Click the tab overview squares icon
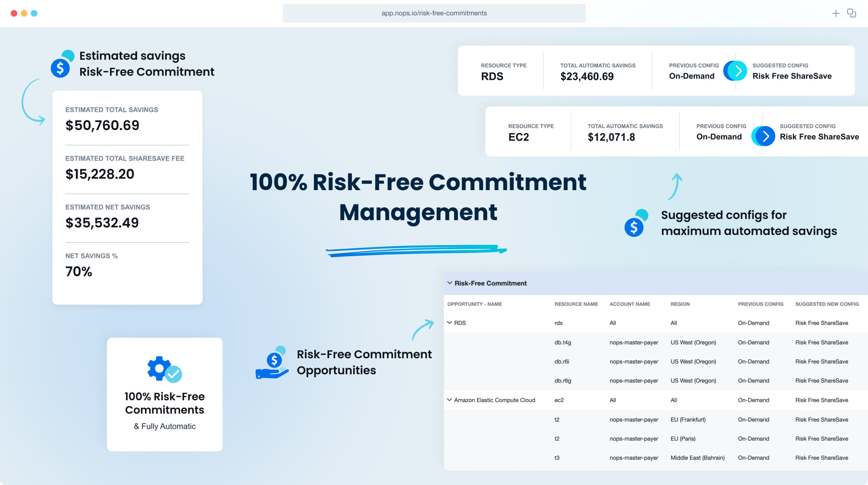This screenshot has width=868, height=485. click(x=852, y=13)
